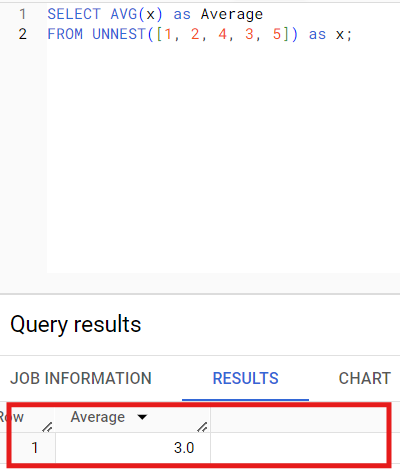The height and width of the screenshot is (475, 400).
Task: Click line number 1 in the editor gutter
Action: [x=22, y=14]
